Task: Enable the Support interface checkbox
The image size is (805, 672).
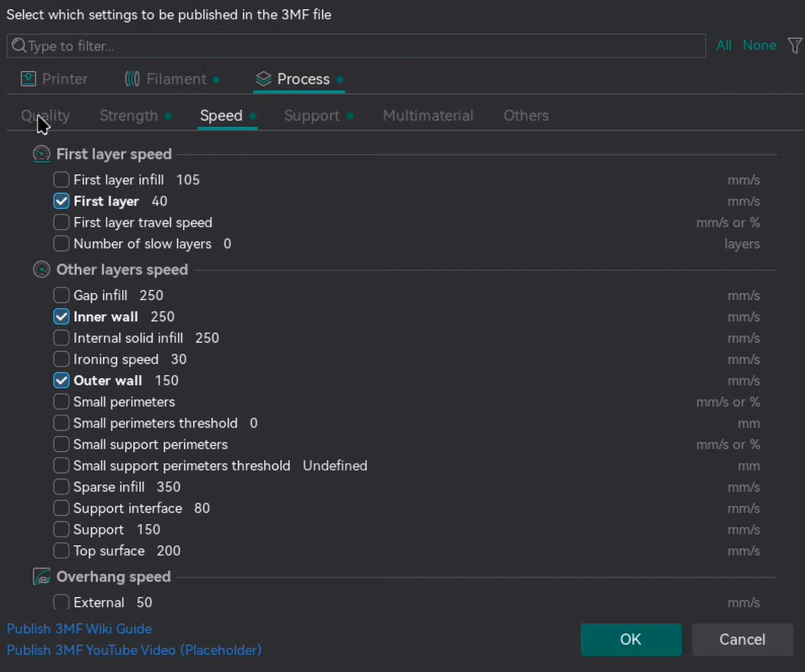Action: click(x=61, y=508)
